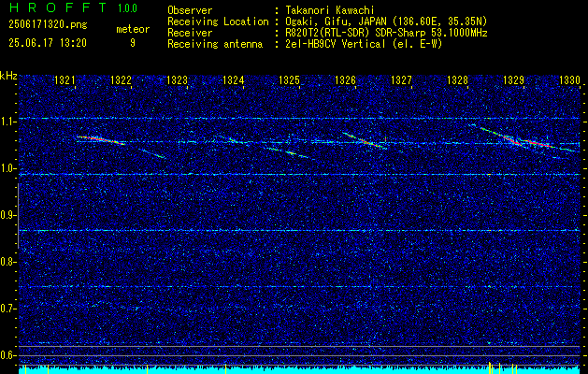Click the Receiving Location label
Viewport: 588px width, 374px height.
(x=218, y=22)
